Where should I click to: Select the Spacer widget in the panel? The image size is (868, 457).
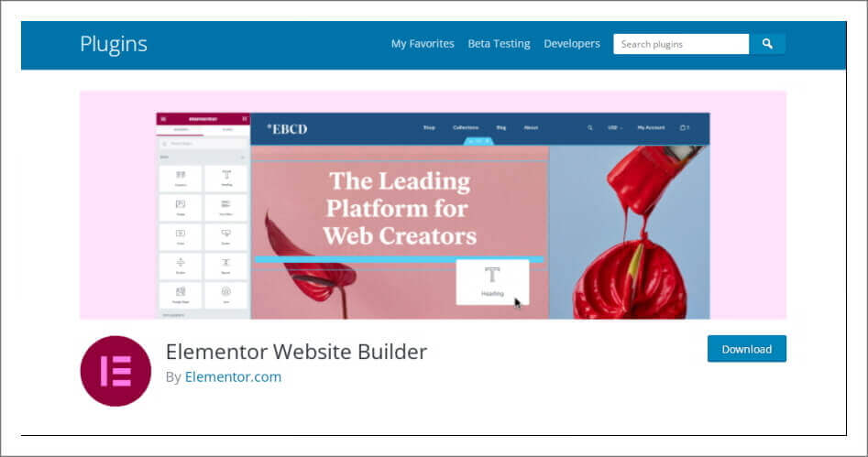coord(226,267)
